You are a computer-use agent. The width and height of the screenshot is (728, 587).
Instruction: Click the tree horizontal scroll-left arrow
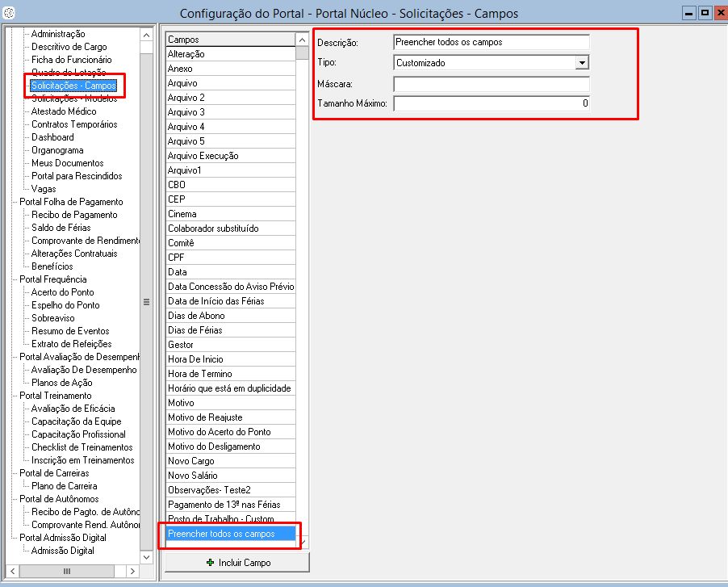pyautogui.click(x=11, y=571)
